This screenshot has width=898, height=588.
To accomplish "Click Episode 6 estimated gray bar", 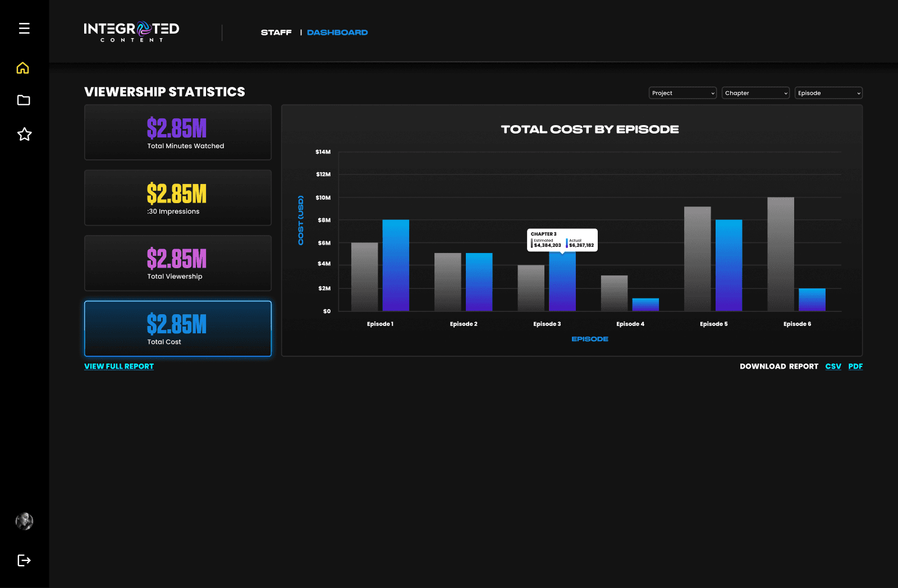I will tap(781, 254).
